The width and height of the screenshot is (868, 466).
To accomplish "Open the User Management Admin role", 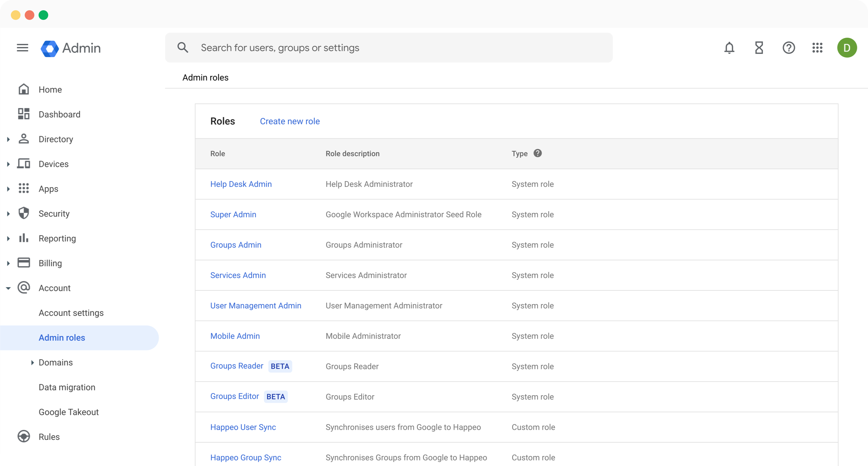I will coord(256,306).
